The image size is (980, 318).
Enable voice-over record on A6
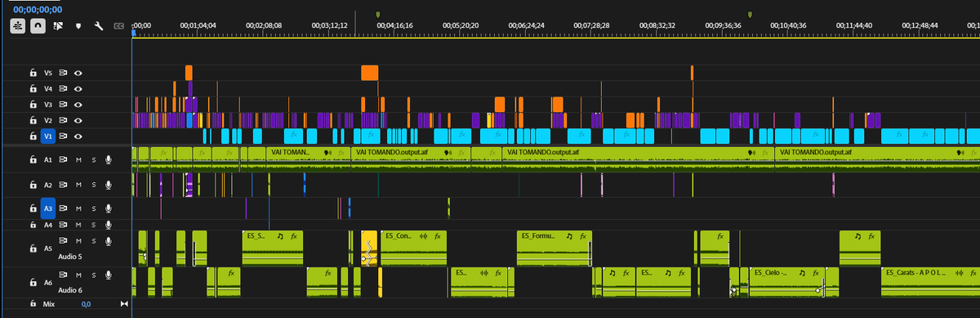(108, 275)
